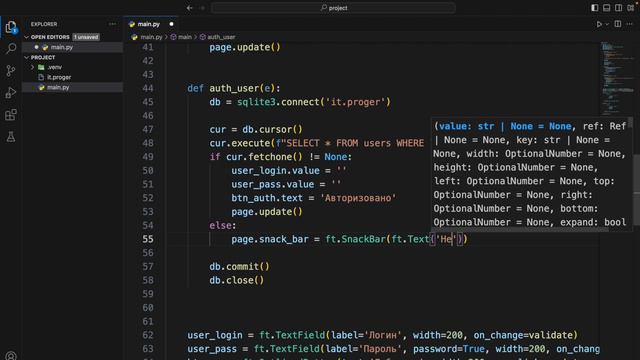Toggle bottom panel layout icon
The image size is (640, 360).
(607, 8)
